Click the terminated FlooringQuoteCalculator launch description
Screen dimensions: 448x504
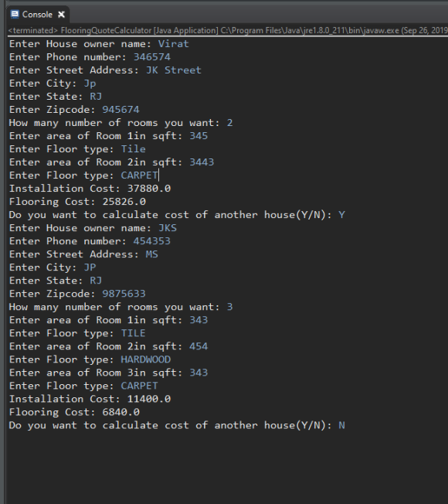click(x=228, y=31)
